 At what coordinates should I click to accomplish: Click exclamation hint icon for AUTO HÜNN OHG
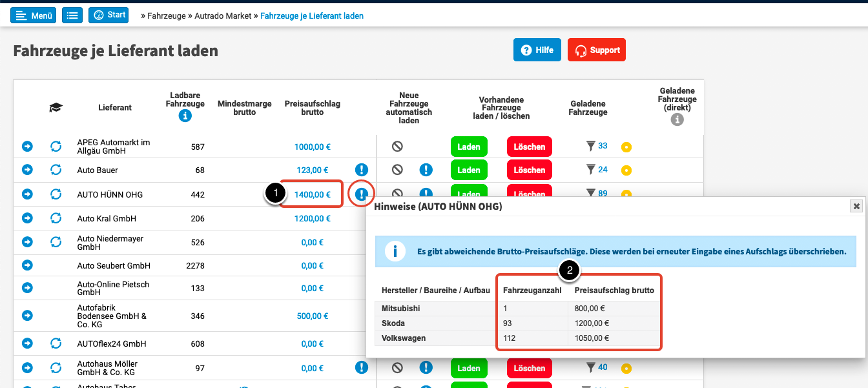coord(361,193)
